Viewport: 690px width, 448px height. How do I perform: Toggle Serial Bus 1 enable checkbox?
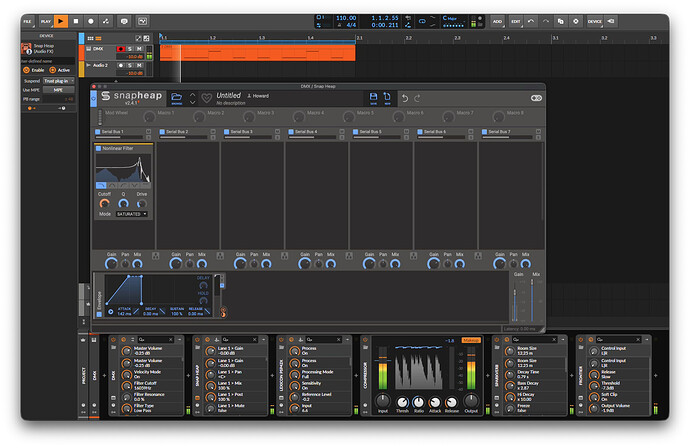98,132
